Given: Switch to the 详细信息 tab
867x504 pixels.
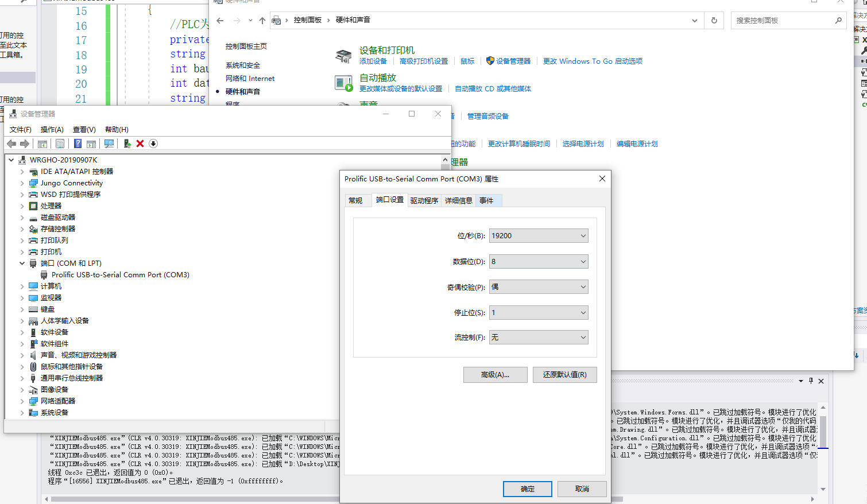Looking at the screenshot, I should coord(459,201).
